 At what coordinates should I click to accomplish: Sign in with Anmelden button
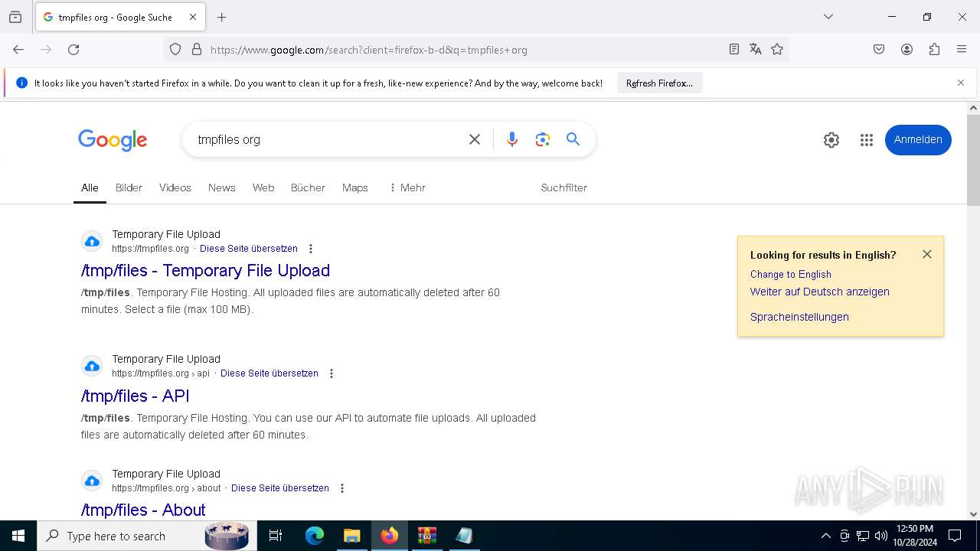[x=918, y=139]
